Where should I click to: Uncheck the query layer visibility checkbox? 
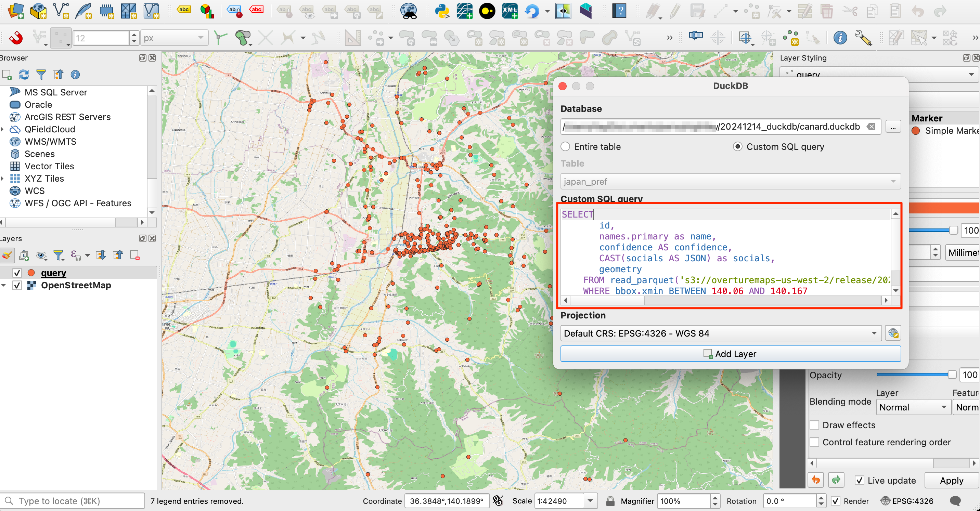click(17, 273)
